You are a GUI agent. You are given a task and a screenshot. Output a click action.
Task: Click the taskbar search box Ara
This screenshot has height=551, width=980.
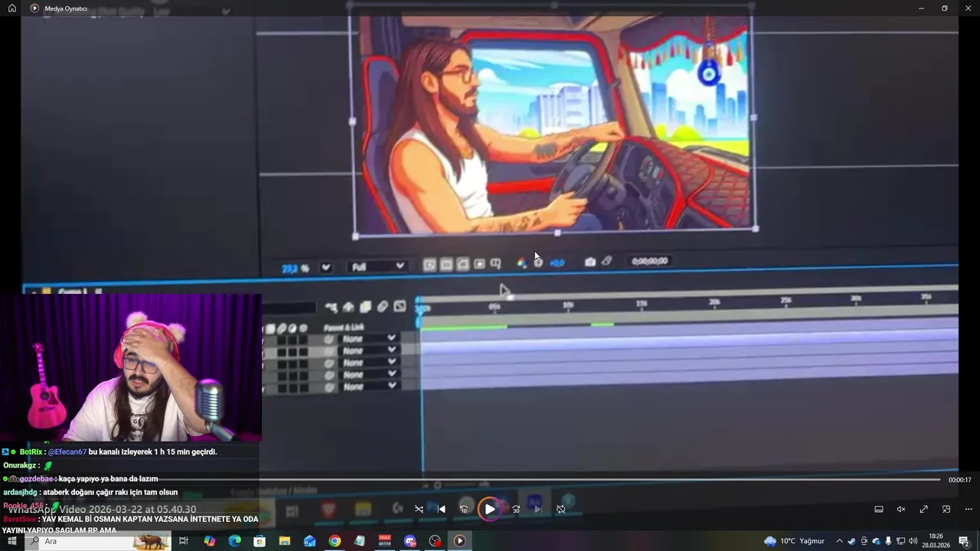pyautogui.click(x=98, y=541)
